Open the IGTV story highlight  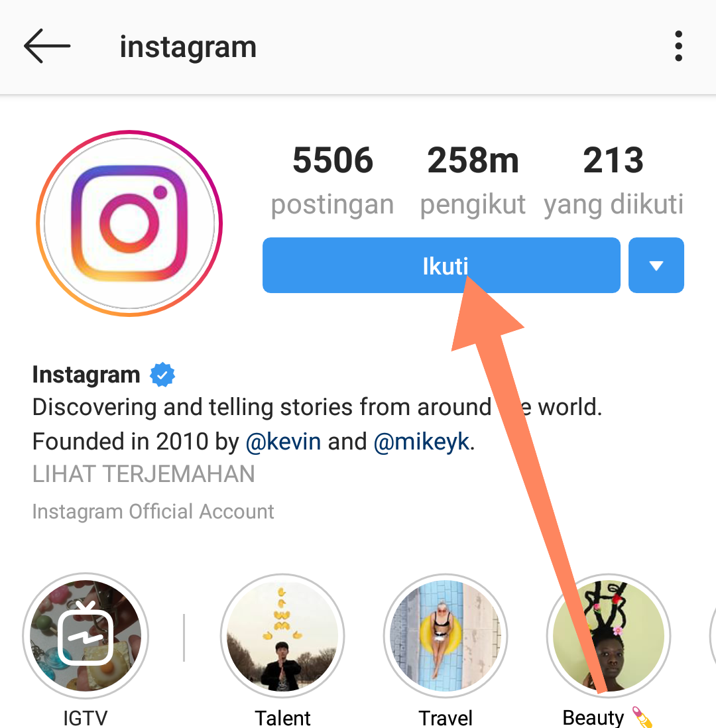85,635
